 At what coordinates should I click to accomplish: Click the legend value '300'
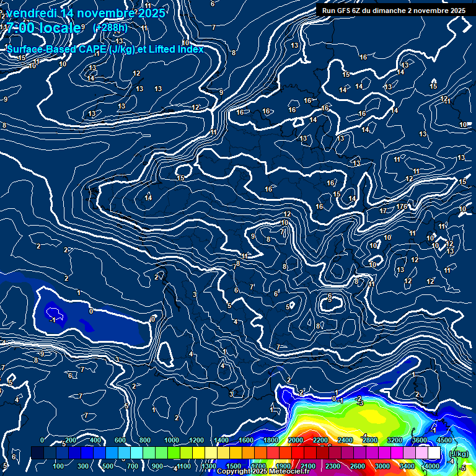click(83, 466)
